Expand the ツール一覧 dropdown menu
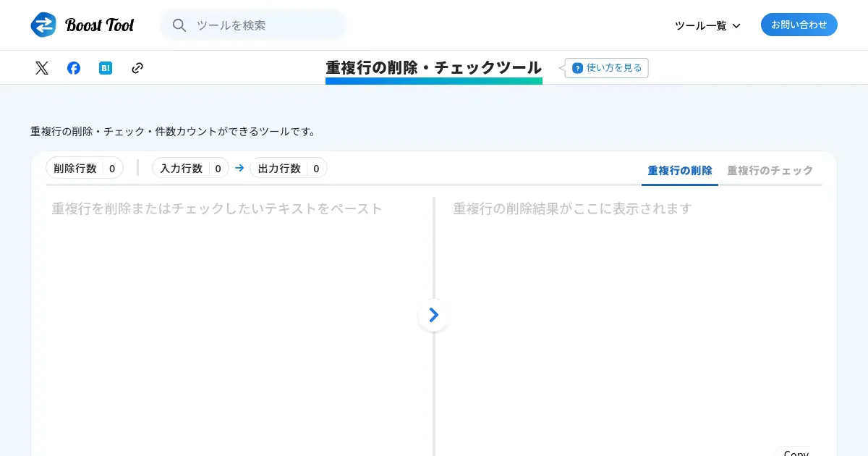This screenshot has height=456, width=868. 707,25
